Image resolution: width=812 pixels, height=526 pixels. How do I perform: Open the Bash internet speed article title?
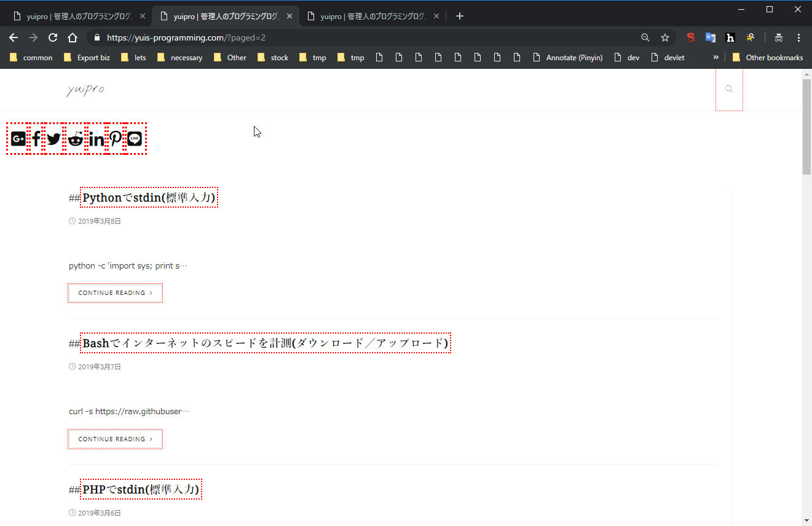(x=265, y=343)
